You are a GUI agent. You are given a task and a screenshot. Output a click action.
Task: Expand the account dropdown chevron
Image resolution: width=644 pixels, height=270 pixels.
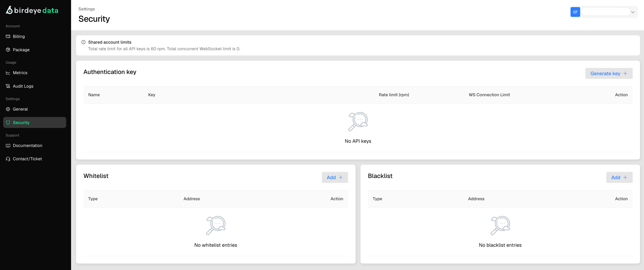[x=633, y=12]
